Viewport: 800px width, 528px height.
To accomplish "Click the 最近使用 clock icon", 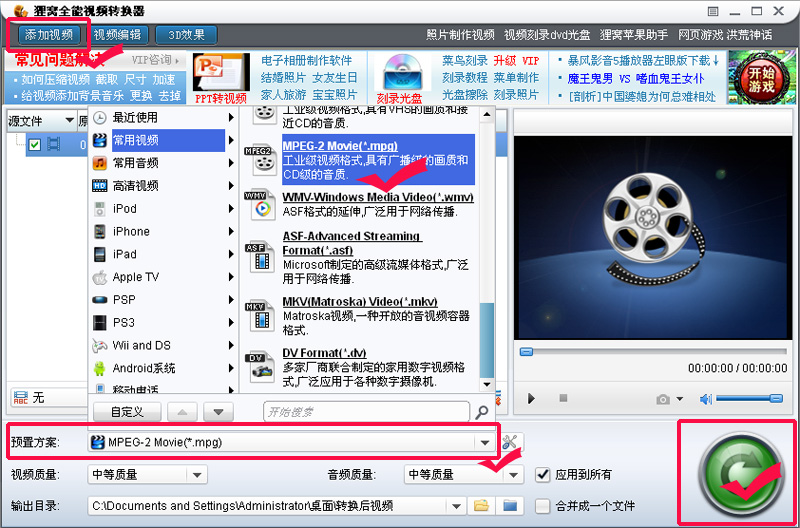I will (x=99, y=118).
